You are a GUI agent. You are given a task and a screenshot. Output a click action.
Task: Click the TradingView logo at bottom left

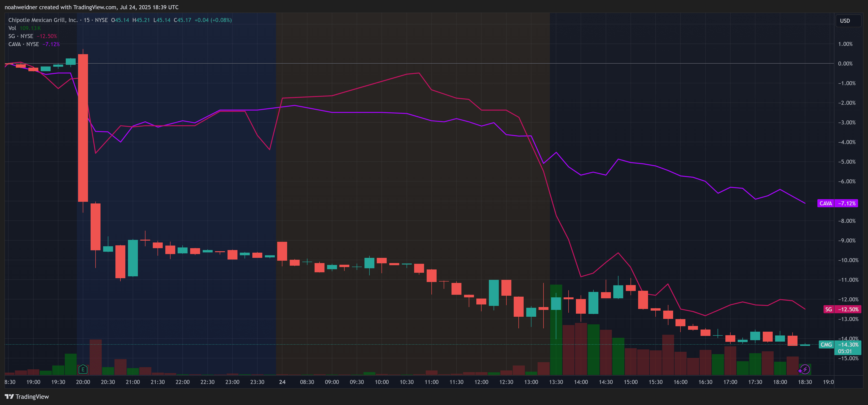click(27, 396)
